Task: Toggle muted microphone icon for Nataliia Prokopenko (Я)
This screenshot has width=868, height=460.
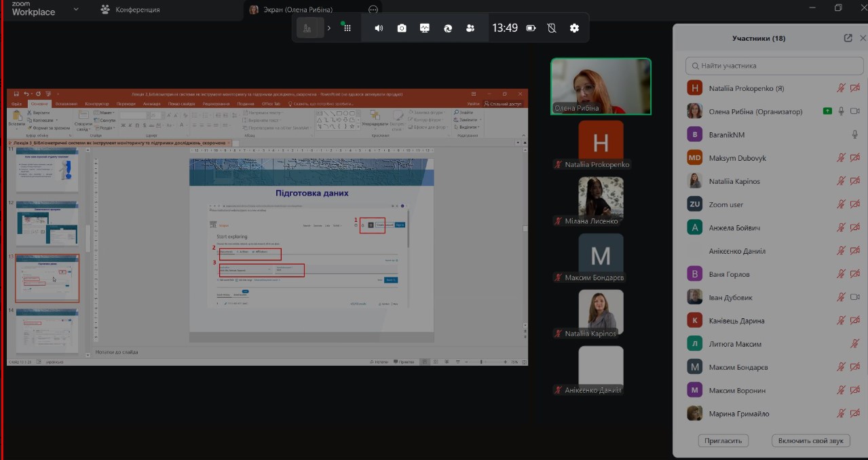Action: click(x=841, y=88)
